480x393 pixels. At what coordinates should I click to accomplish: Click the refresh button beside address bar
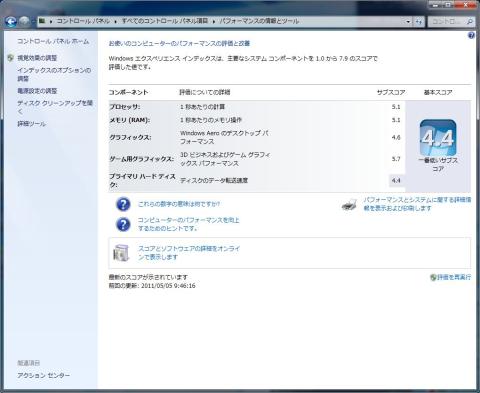(x=419, y=22)
